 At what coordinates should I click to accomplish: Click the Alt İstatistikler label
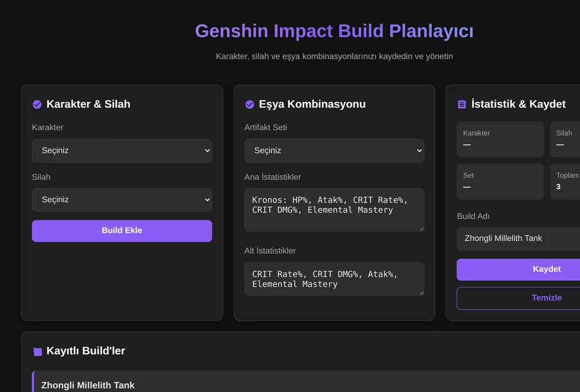pyautogui.click(x=270, y=251)
